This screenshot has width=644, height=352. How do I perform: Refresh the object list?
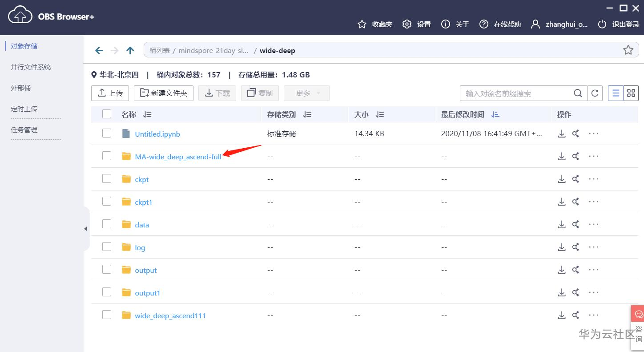coord(595,93)
